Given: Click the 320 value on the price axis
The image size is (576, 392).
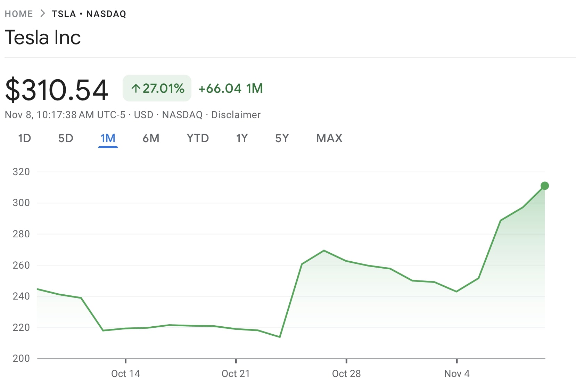Looking at the screenshot, I should pyautogui.click(x=21, y=172).
